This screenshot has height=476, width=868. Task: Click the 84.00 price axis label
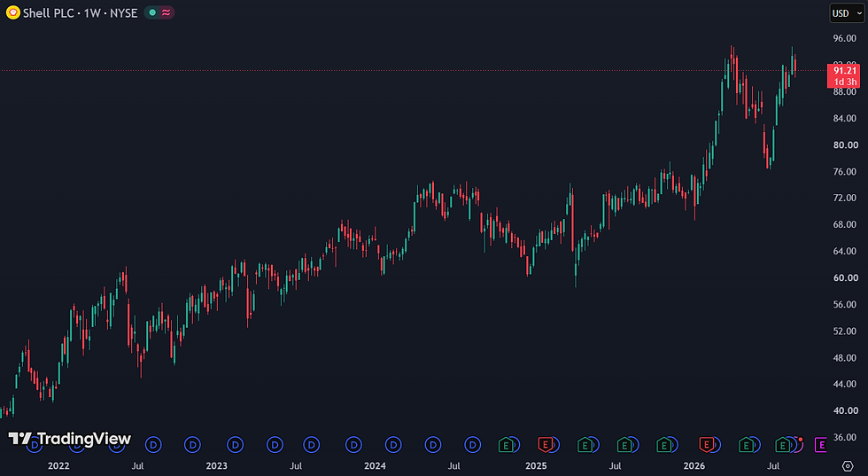845,118
